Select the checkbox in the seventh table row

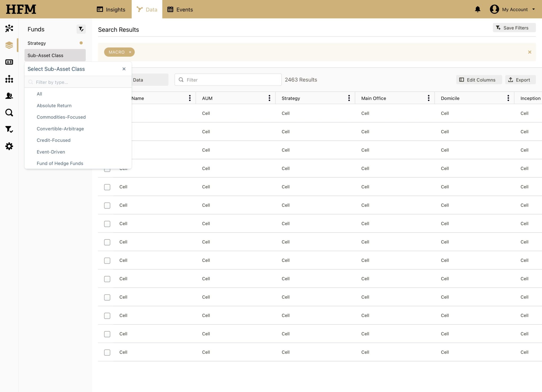[x=107, y=224]
